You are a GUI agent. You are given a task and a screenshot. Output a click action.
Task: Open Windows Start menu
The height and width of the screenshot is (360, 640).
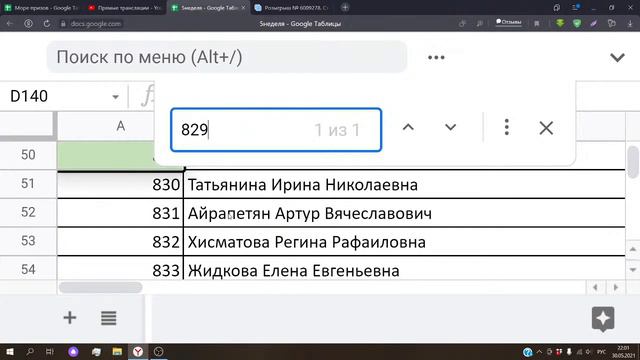[9, 351]
